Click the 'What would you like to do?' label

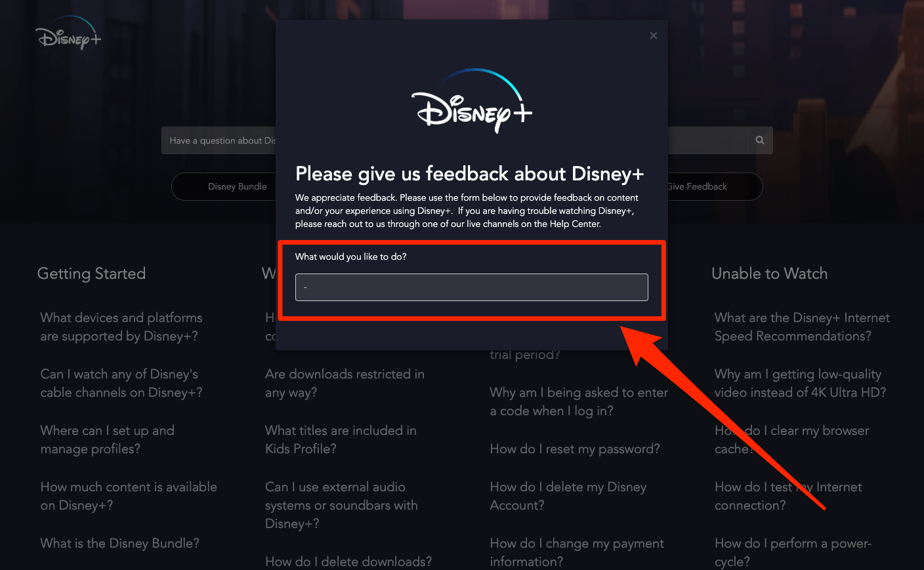pyautogui.click(x=351, y=256)
